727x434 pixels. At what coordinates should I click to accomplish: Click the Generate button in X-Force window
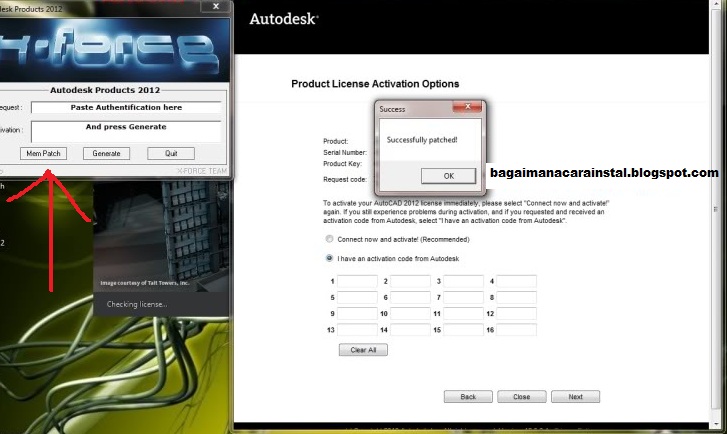[106, 153]
